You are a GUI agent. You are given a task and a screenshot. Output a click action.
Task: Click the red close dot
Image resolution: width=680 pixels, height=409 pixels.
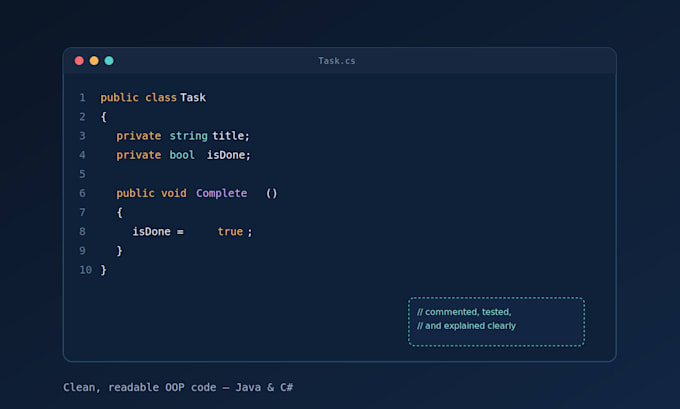79,61
